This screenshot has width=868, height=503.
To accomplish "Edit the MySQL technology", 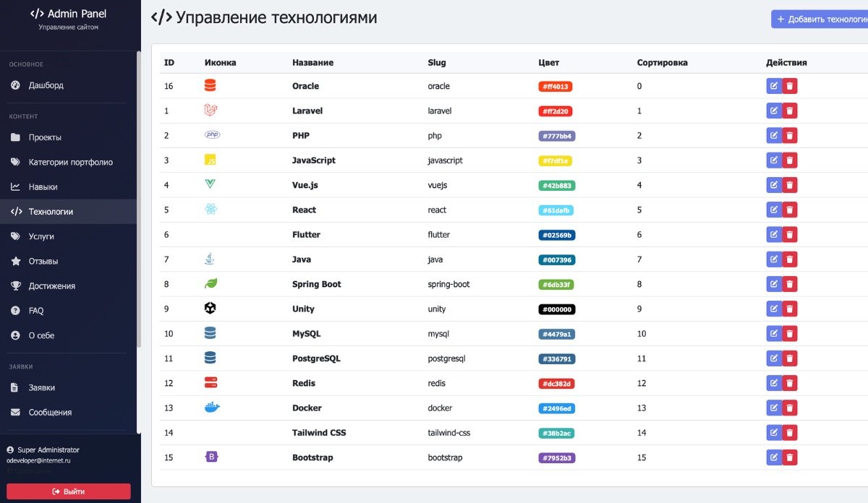I will pyautogui.click(x=774, y=333).
